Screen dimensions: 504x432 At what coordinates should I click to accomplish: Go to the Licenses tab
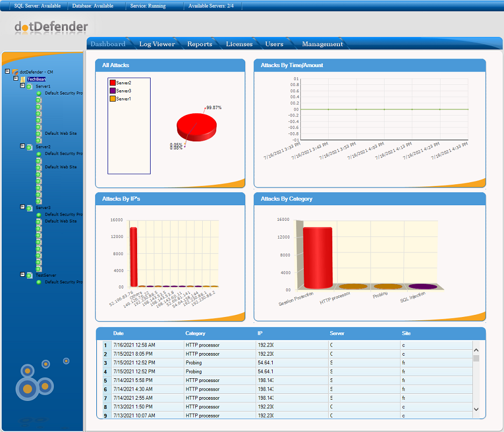point(239,44)
